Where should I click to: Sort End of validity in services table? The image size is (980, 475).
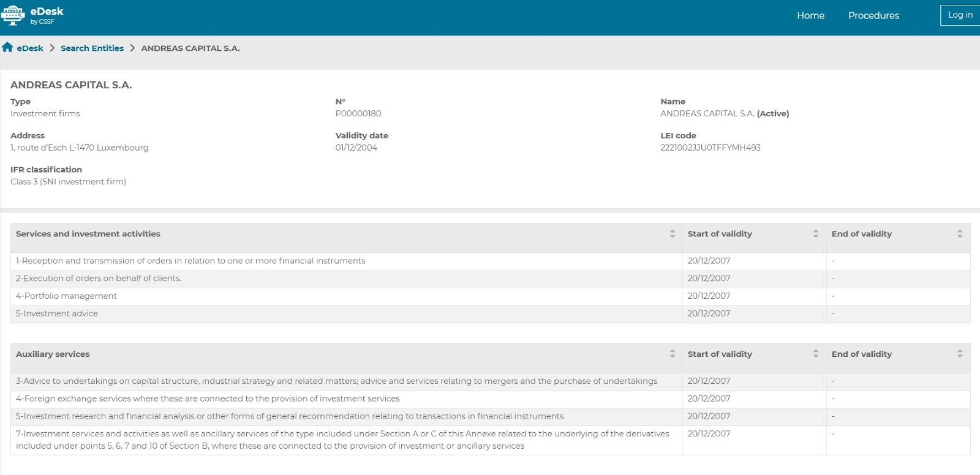(x=959, y=234)
